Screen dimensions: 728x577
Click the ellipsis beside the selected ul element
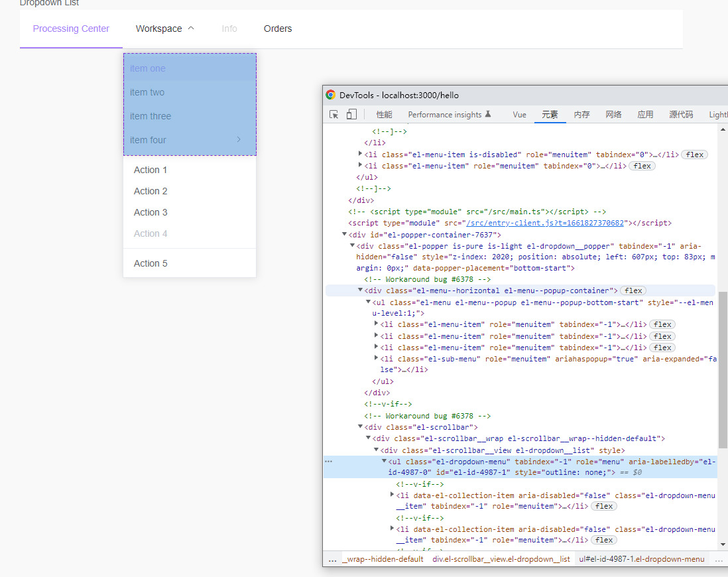[329, 462]
